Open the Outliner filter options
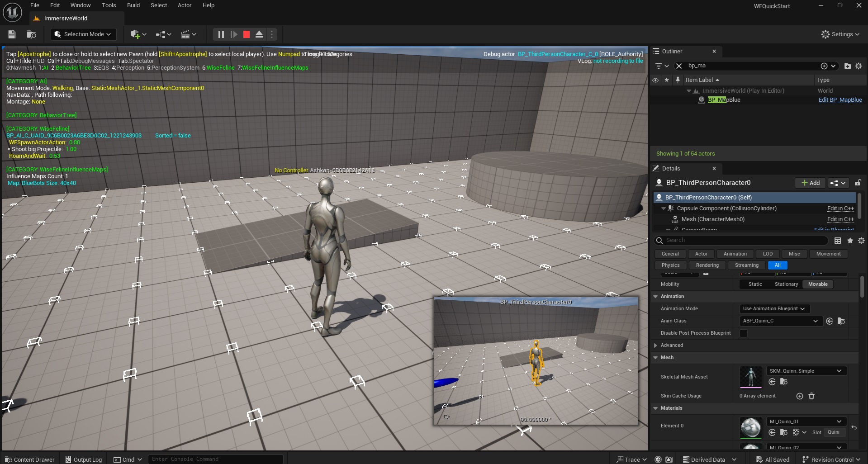This screenshot has height=464, width=868. 662,66
